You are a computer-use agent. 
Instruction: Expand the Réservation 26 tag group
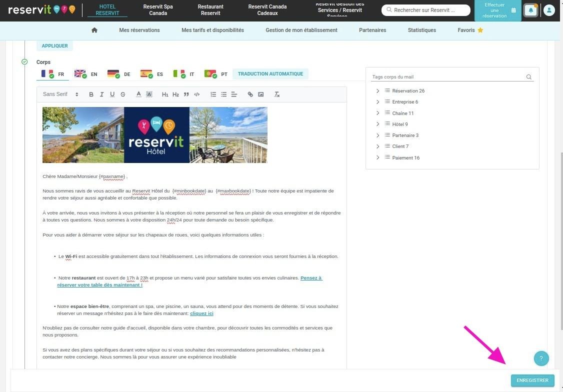(x=377, y=91)
